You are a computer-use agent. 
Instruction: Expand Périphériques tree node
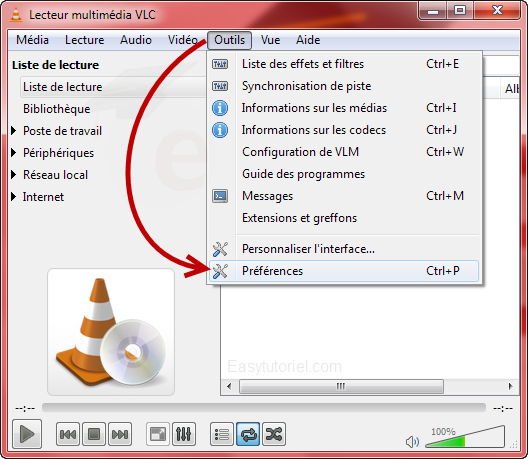tap(13, 153)
